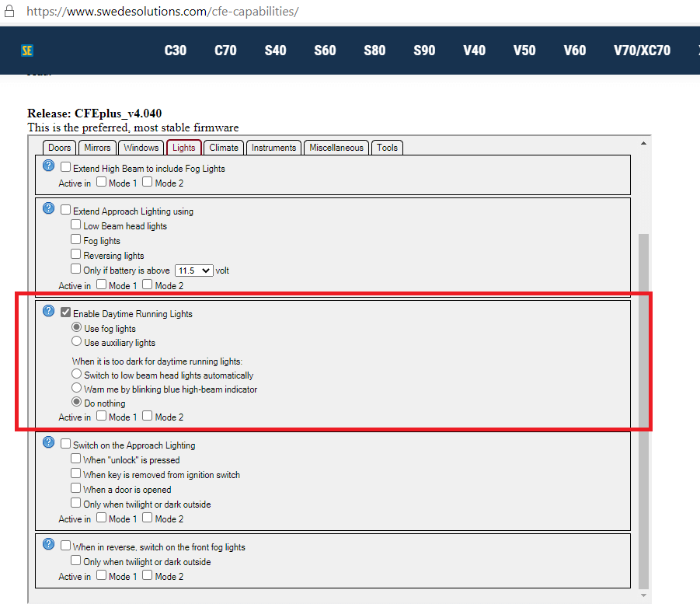Screen dimensions: 700x604
Task: Switch to the Mirrors tab
Action: coord(97,148)
